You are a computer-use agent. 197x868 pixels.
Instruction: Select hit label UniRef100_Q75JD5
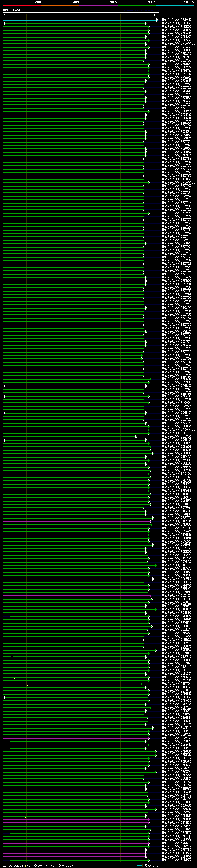pos(177,396)
